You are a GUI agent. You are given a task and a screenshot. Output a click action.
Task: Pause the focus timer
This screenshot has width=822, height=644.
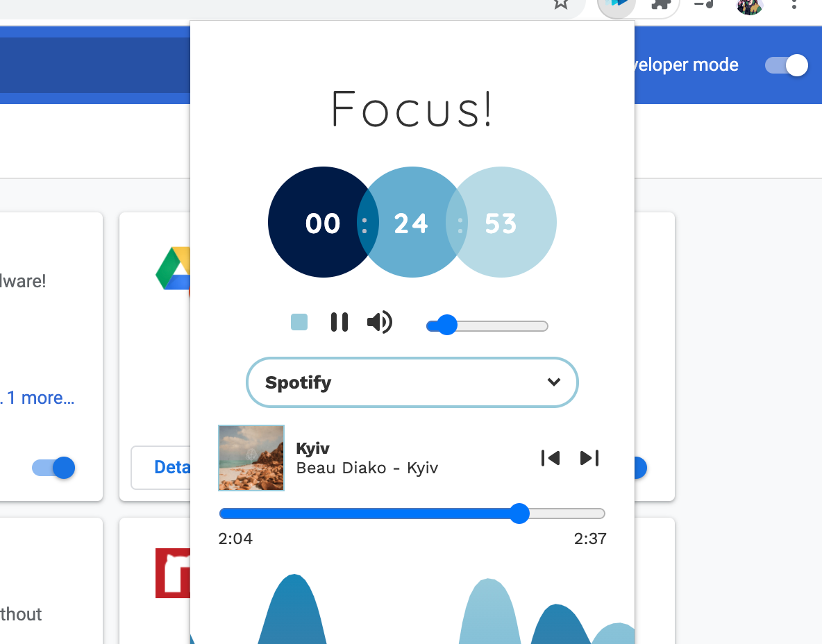(339, 322)
